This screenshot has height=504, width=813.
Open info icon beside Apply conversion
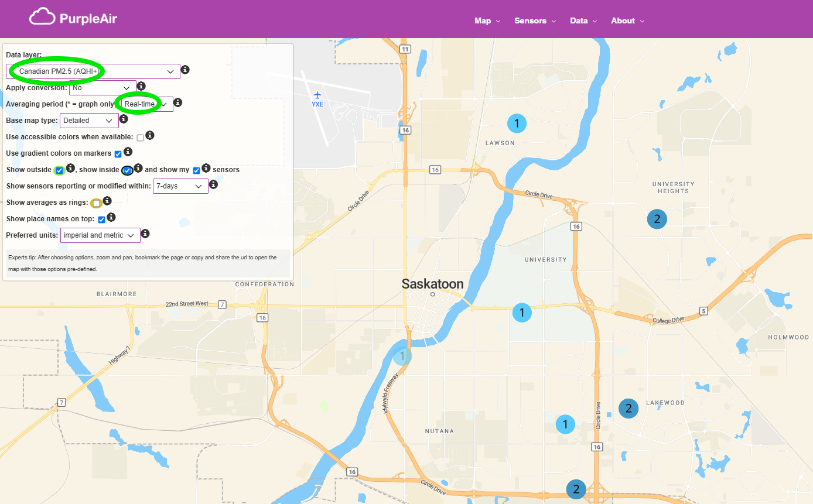coord(141,86)
